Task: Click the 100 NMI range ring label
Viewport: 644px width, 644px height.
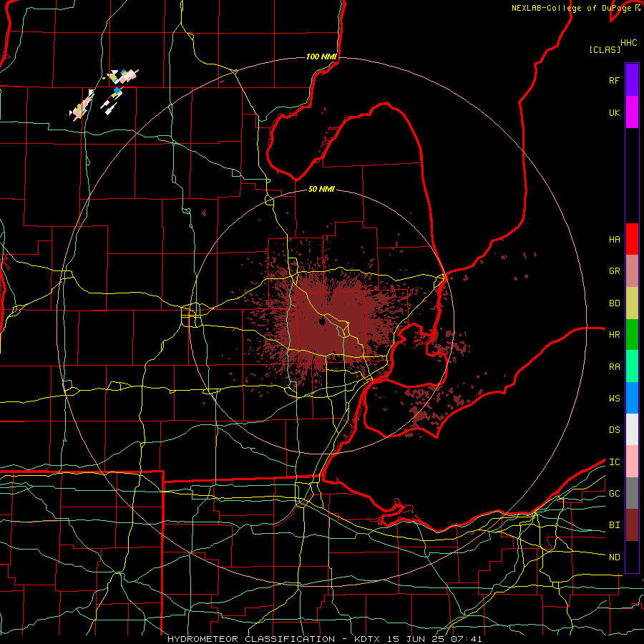Action: (x=321, y=57)
